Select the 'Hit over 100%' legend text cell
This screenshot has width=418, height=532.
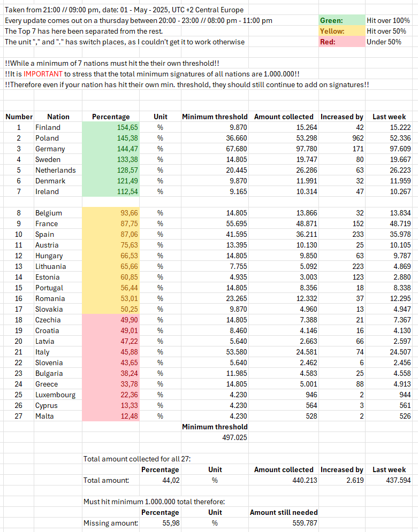tap(389, 20)
